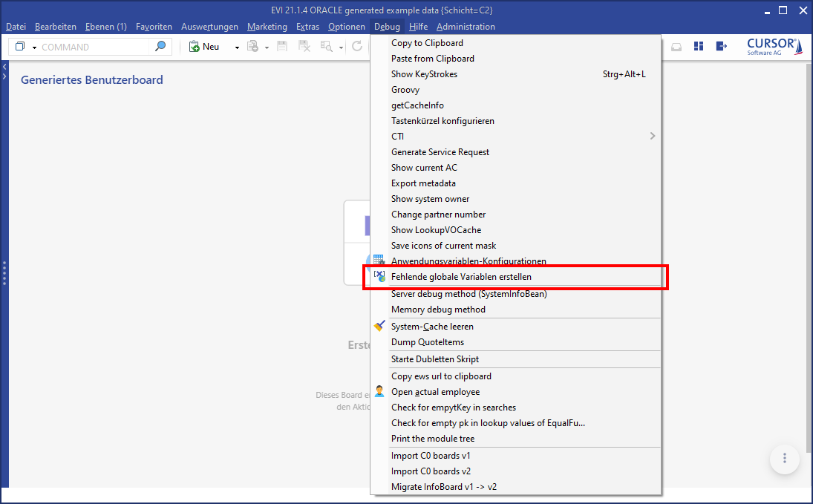Expand the left sidebar with the chevron
The height and width of the screenshot is (504, 813).
point(4,76)
